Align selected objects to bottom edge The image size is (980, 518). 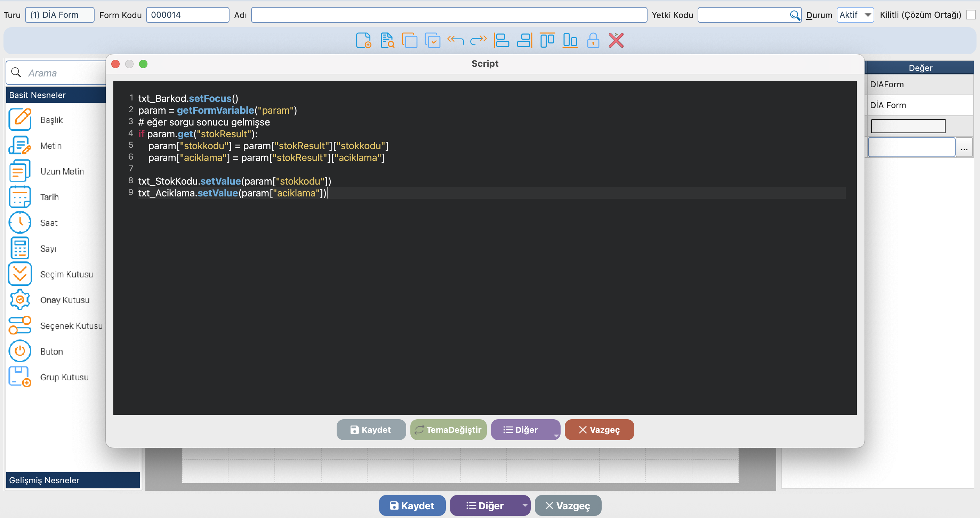point(570,40)
